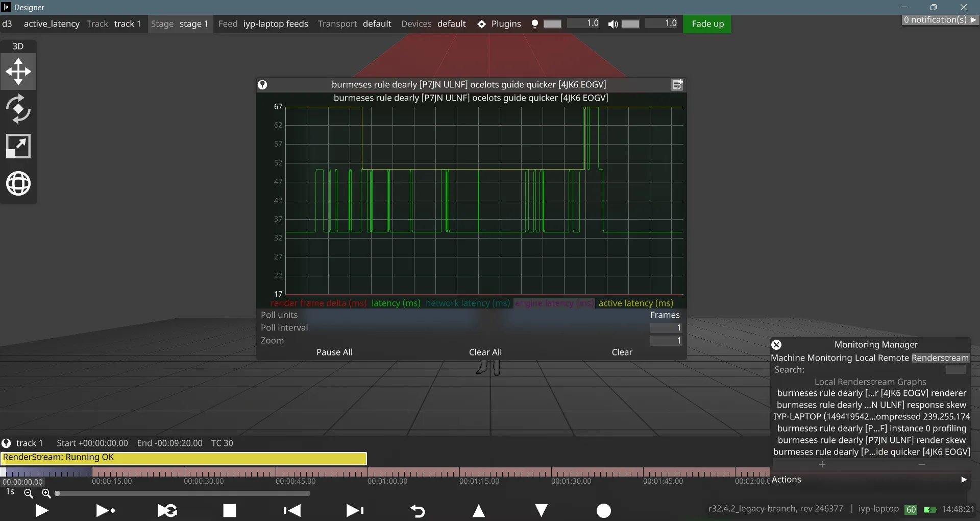Screen dimensions: 980x521
Task: Expand the Actions panel arrow
Action: pos(964,480)
